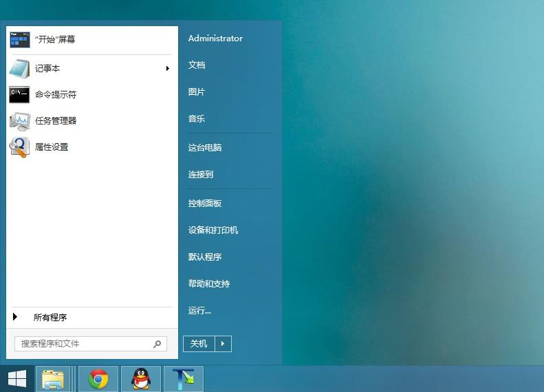Click the 搜索程序和文件 search field

tap(83, 344)
